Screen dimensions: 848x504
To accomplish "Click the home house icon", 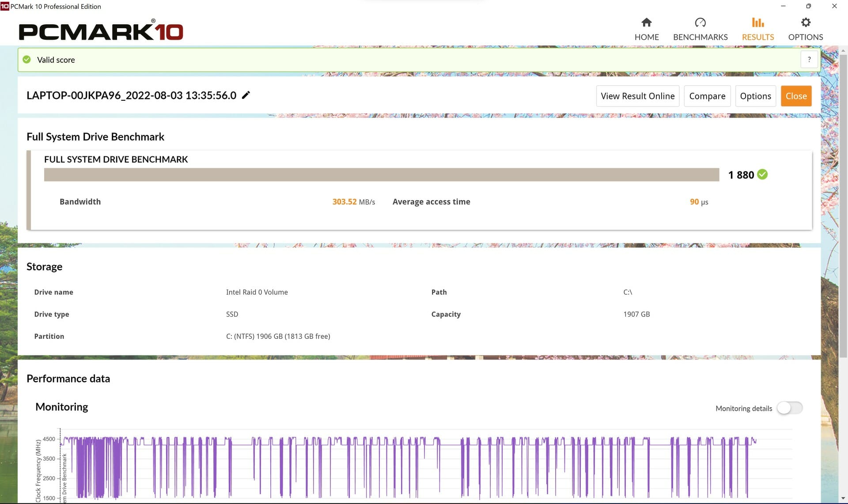I will (x=647, y=22).
